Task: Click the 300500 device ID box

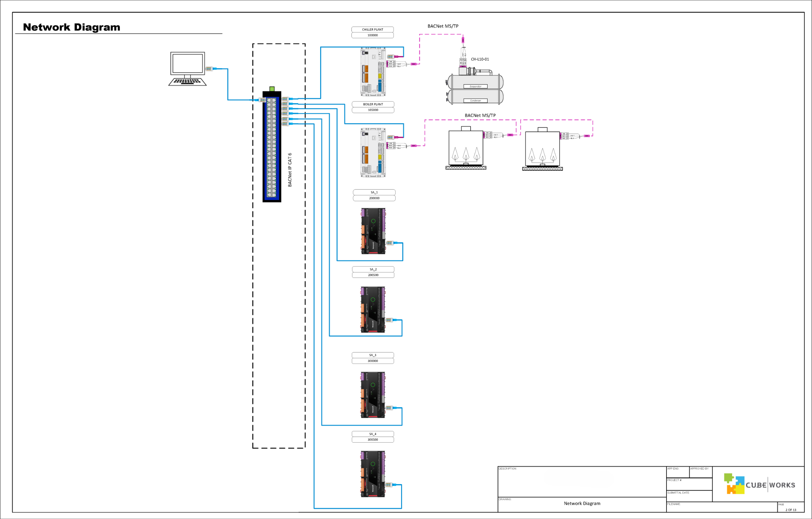Action: pyautogui.click(x=372, y=440)
